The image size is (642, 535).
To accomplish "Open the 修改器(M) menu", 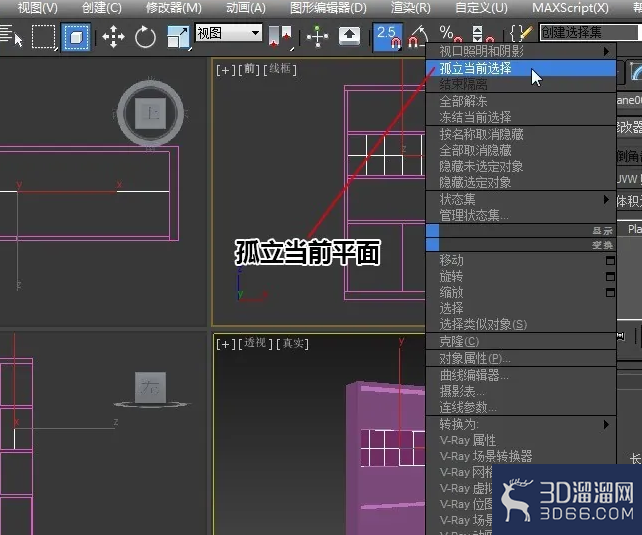I will click(174, 7).
